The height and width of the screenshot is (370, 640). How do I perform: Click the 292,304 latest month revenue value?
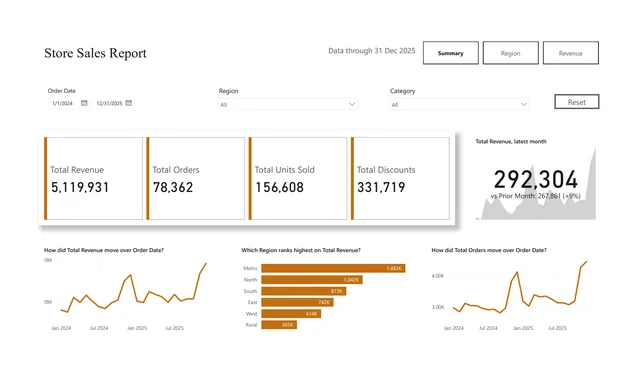point(536,179)
